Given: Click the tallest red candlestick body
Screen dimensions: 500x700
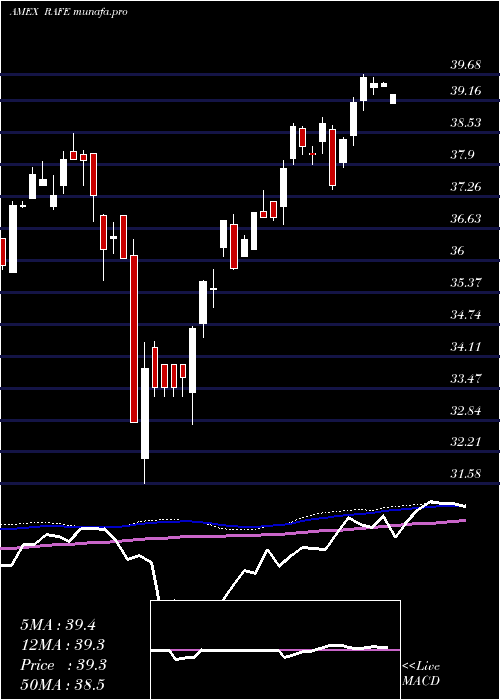Looking at the screenshot, I should pyautogui.click(x=134, y=339).
